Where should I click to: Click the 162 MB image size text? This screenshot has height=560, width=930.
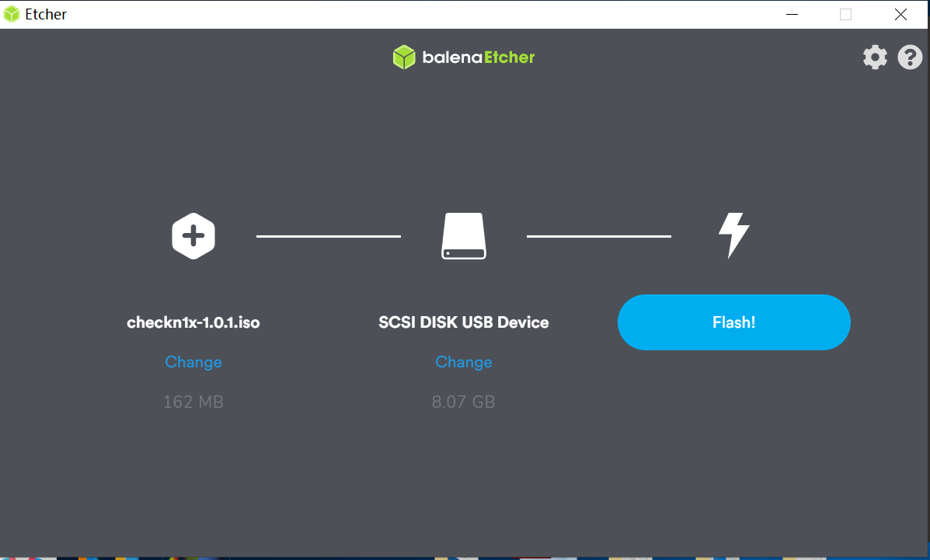pyautogui.click(x=193, y=402)
